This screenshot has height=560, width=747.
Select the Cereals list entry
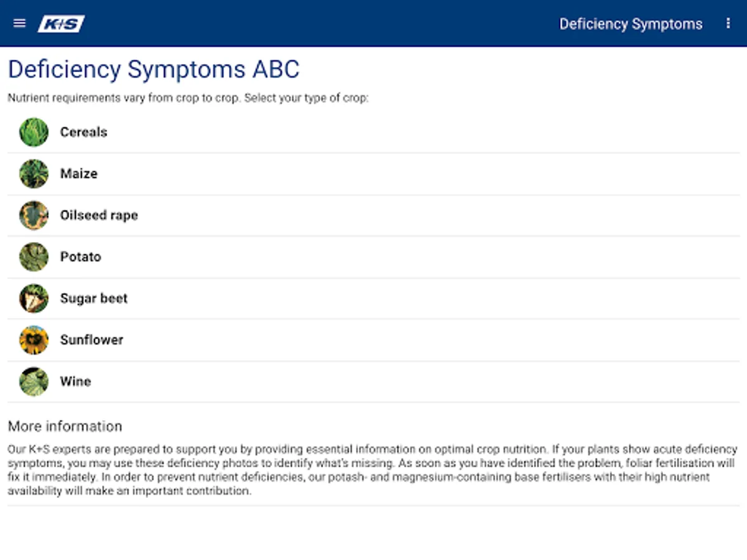point(84,133)
